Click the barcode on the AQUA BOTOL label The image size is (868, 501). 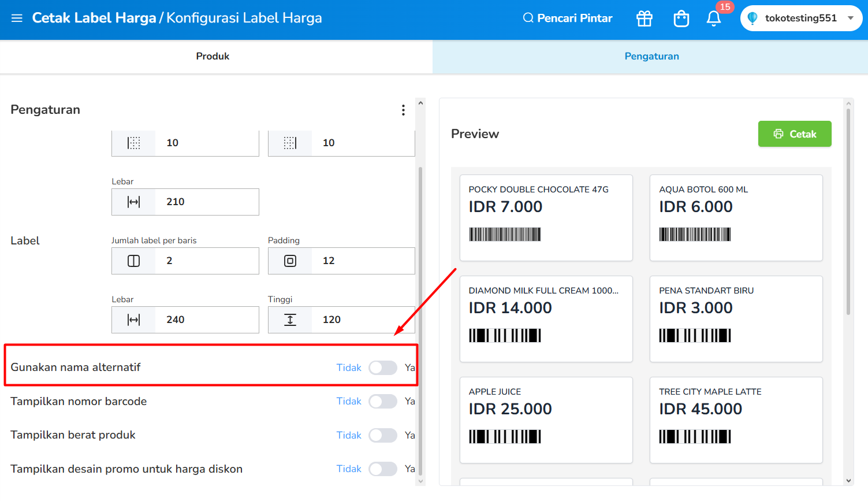(x=695, y=234)
